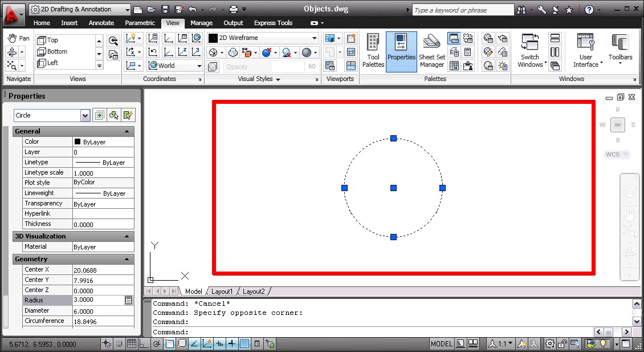This screenshot has width=644, height=352.
Task: Click the Open file icon
Action: [152, 9]
